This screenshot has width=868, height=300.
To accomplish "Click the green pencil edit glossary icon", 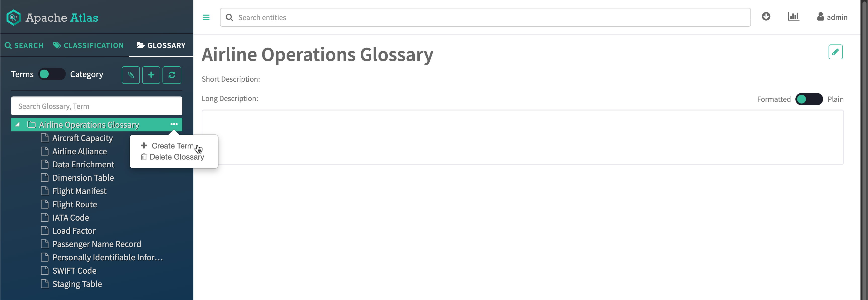I will [835, 52].
